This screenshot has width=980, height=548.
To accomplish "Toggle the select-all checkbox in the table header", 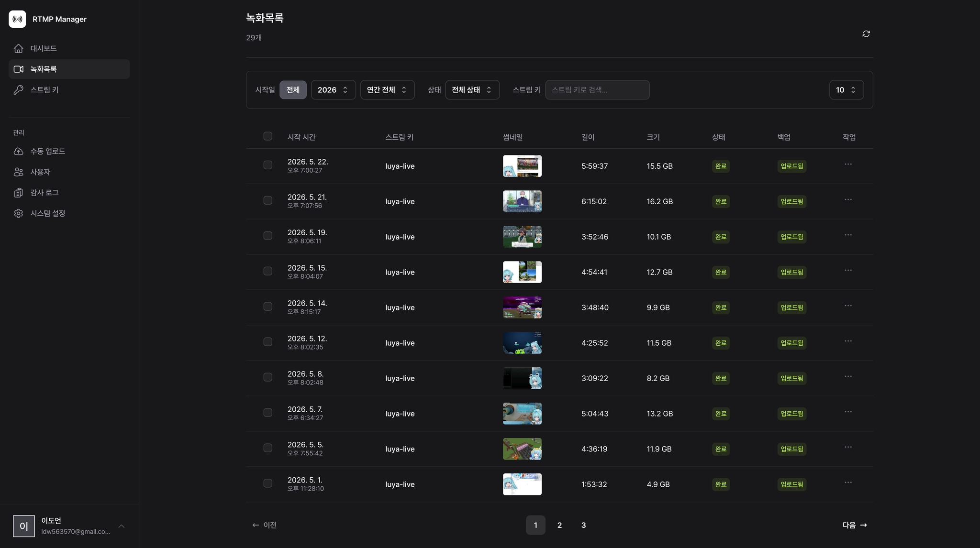I will (x=268, y=136).
